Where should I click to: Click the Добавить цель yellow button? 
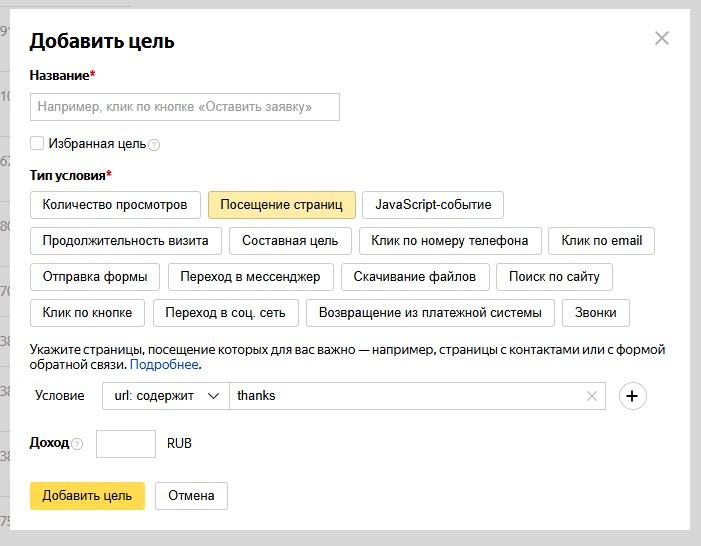88,496
